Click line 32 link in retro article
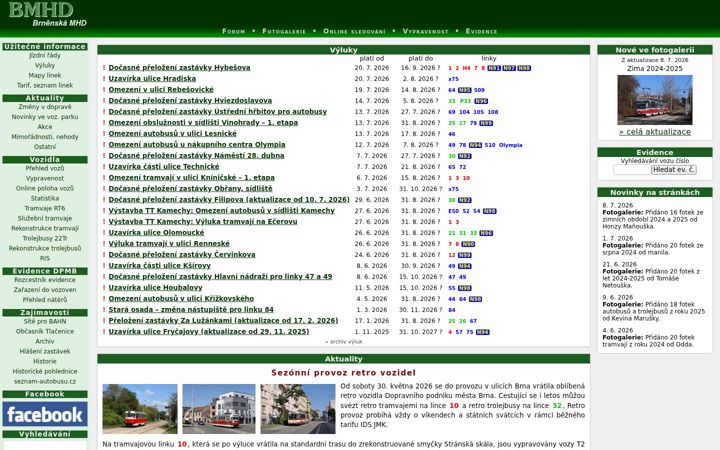 point(557,405)
